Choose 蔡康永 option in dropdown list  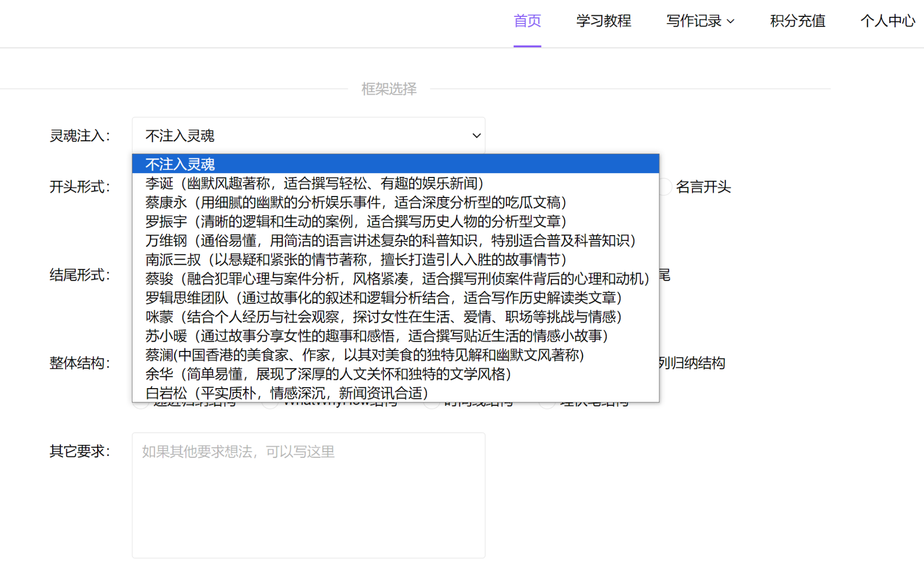[356, 202]
